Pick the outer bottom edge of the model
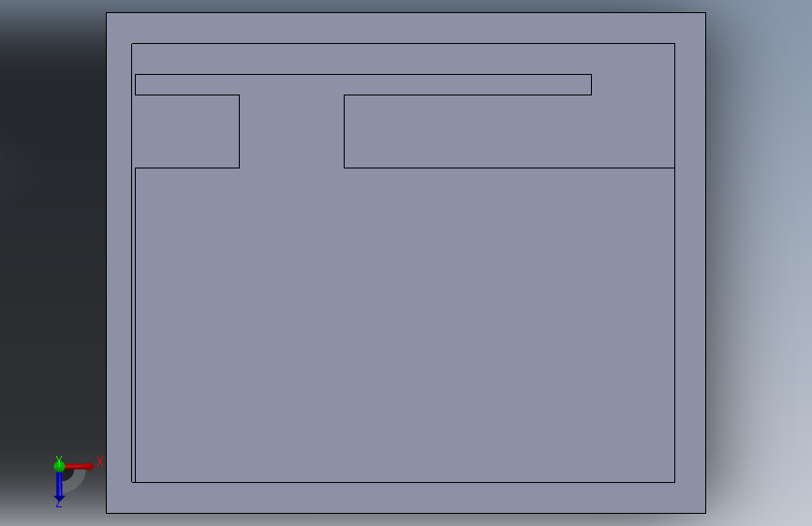 point(406,513)
